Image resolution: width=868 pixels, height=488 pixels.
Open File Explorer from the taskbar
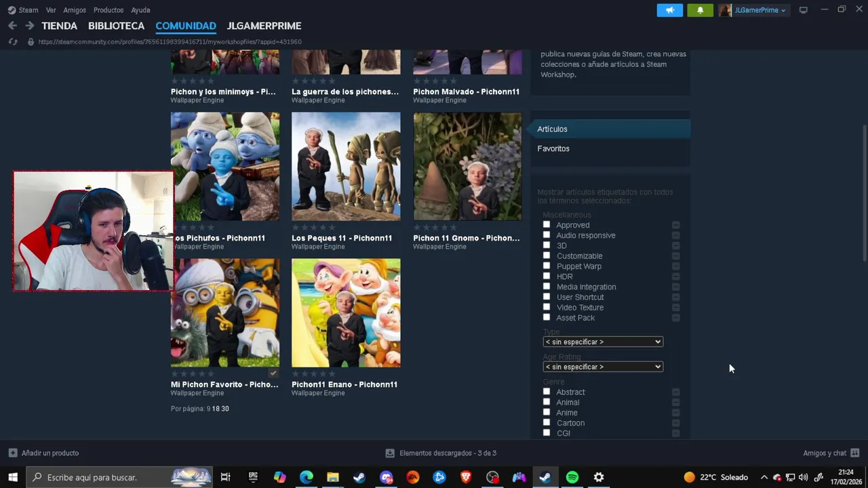pyautogui.click(x=332, y=477)
